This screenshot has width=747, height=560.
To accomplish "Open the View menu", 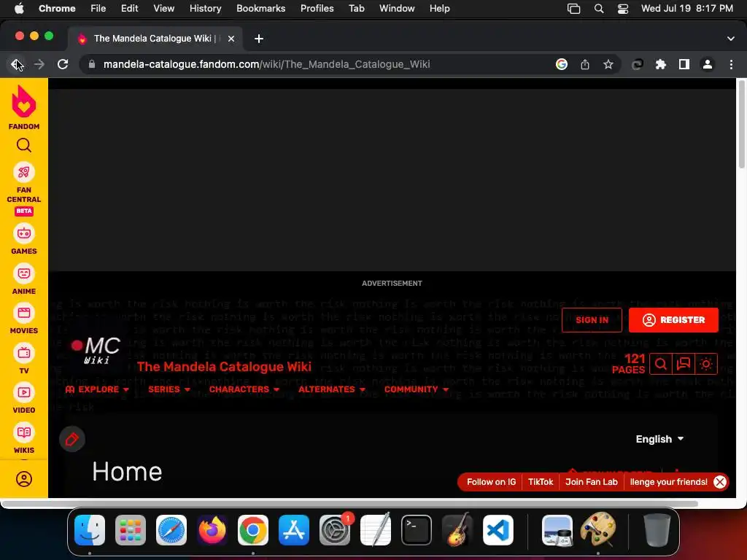I will click(x=164, y=9).
